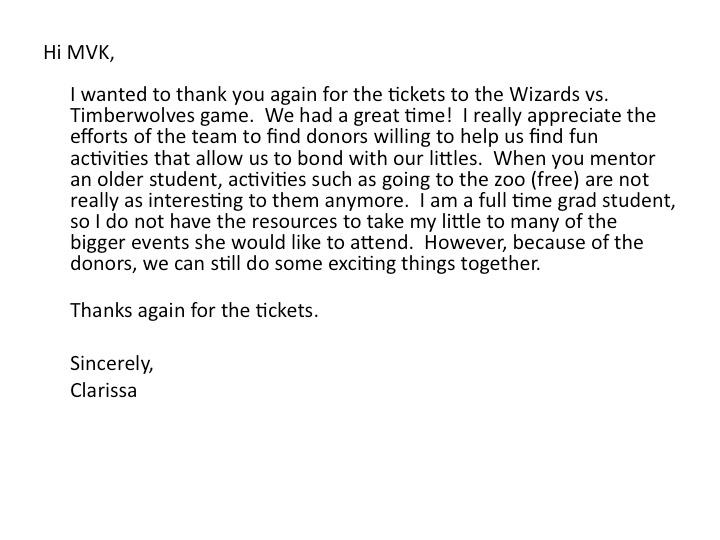
Task: Click the word 'Wizards' in first line
Action: click(544, 95)
